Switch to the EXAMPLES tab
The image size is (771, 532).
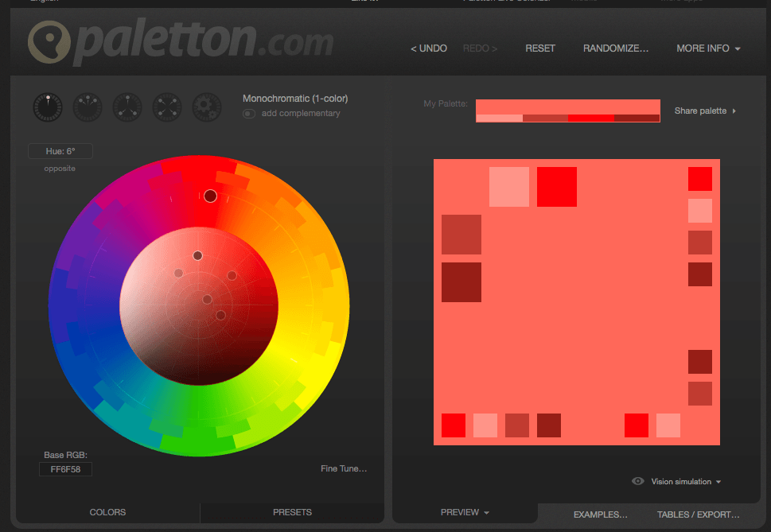click(x=600, y=515)
